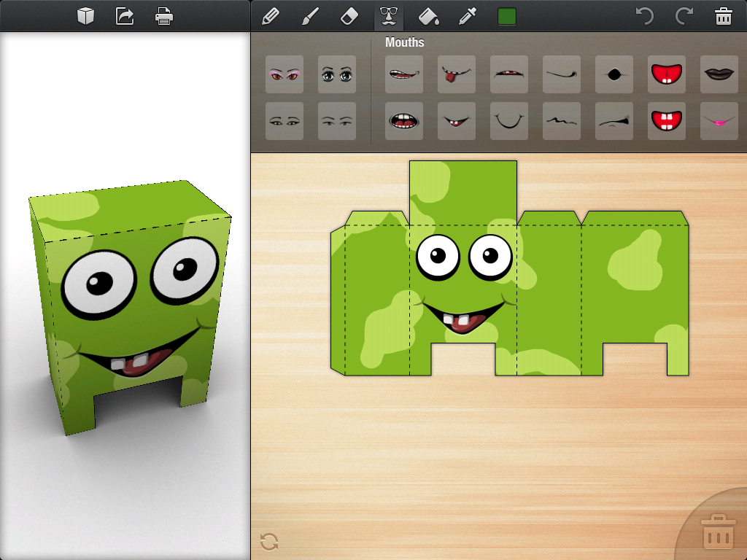Select the Paint bucket fill tool
This screenshot has height=560, width=747.
429,16
